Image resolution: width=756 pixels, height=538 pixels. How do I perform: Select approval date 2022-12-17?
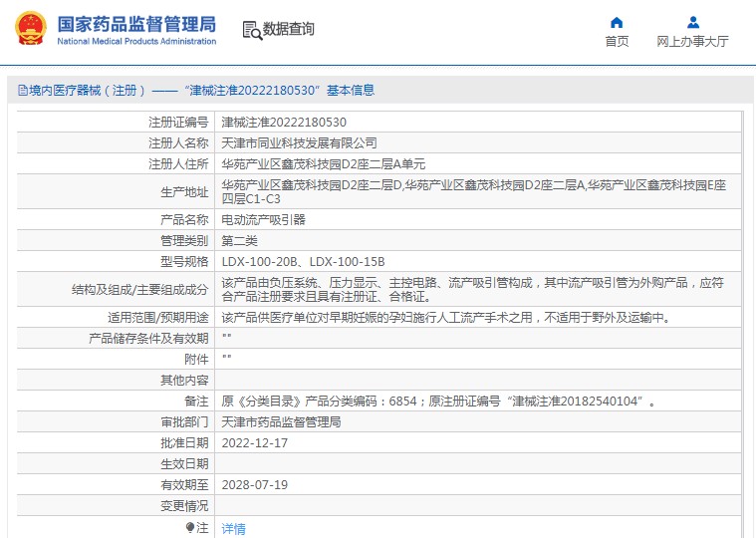click(255, 443)
